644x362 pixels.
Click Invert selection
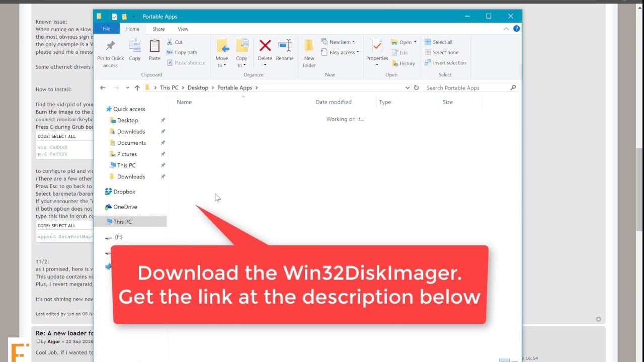[445, 63]
